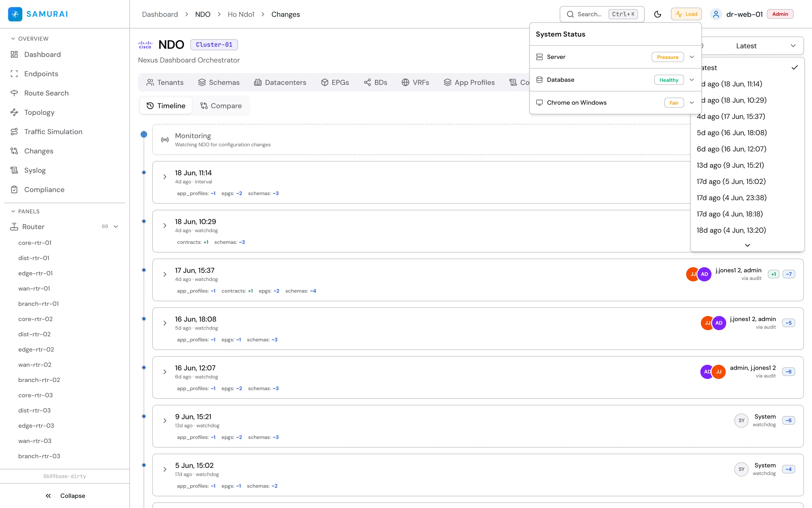Expand the 16 Jun, 18:08 entry
812x508 pixels.
click(165, 323)
